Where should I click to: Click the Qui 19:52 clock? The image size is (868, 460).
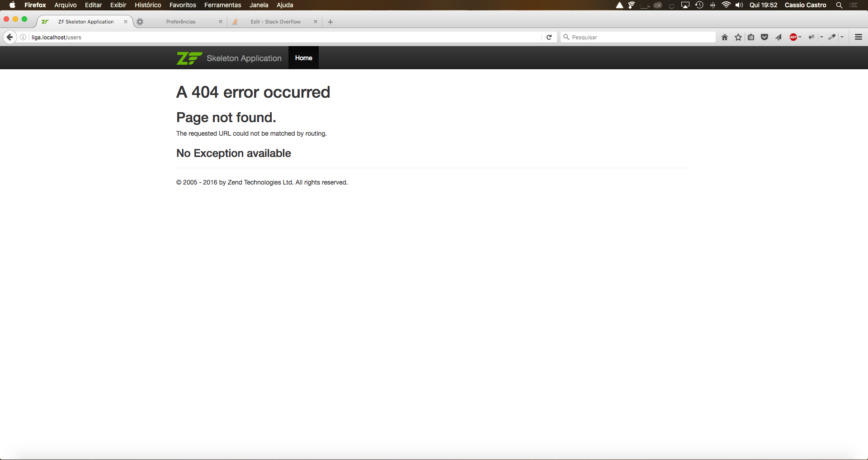tap(764, 5)
